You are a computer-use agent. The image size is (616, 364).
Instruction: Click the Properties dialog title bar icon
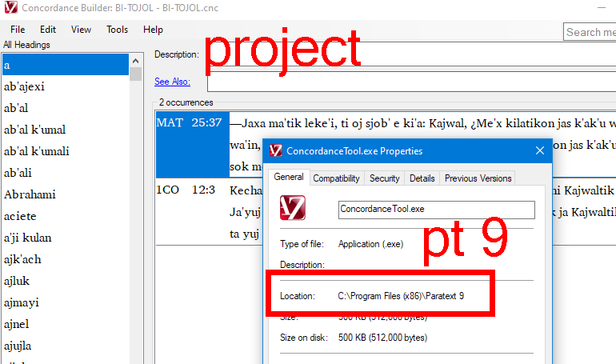pos(276,150)
